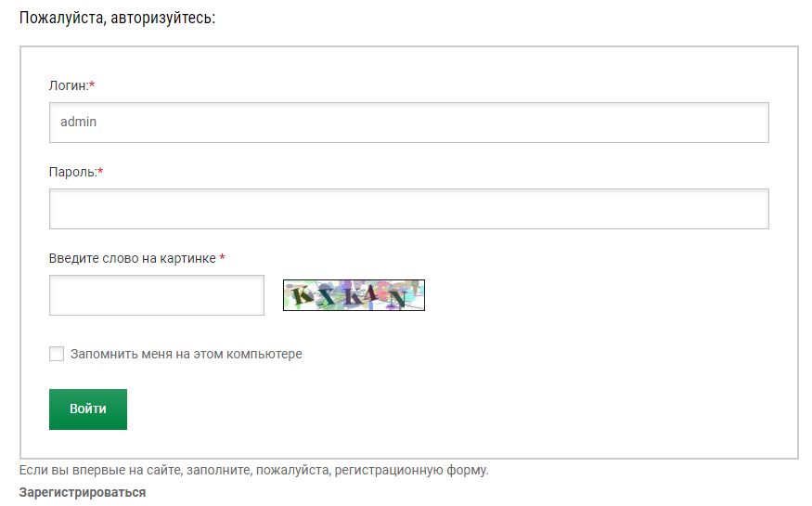This screenshot has width=812, height=506.
Task: Focus the empty Пароль password field
Action: pyautogui.click(x=408, y=209)
